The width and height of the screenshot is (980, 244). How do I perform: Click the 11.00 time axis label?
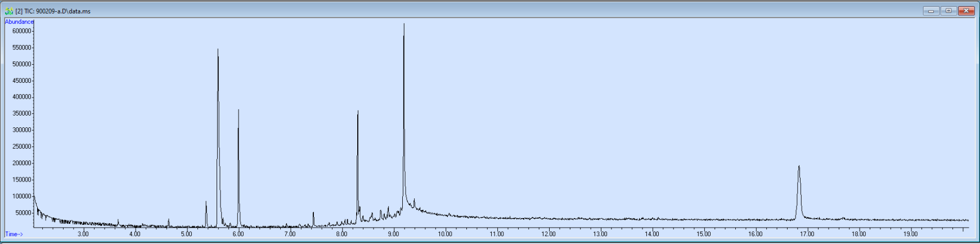click(497, 234)
